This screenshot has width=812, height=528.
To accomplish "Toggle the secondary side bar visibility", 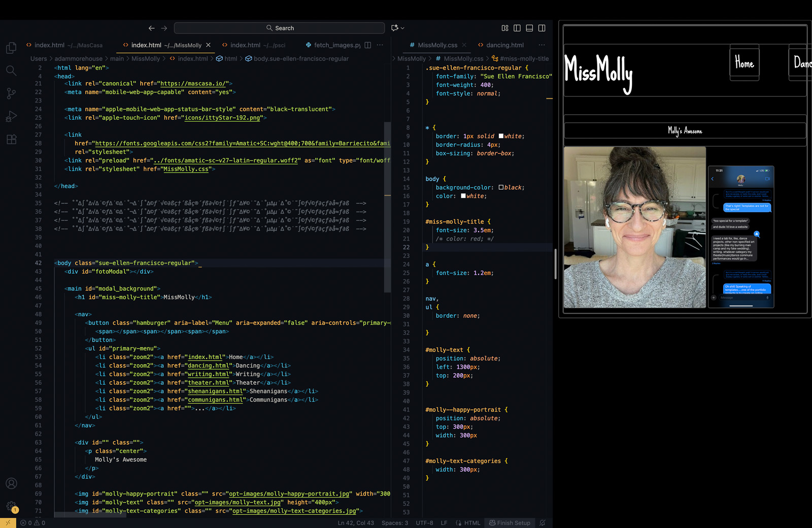I will coord(542,28).
